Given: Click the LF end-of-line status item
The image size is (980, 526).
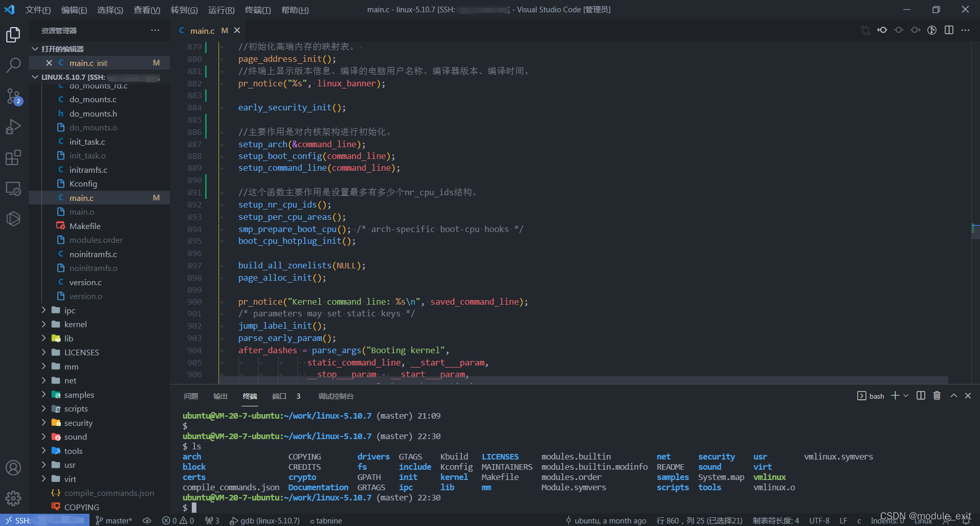Looking at the screenshot, I should coord(843,520).
